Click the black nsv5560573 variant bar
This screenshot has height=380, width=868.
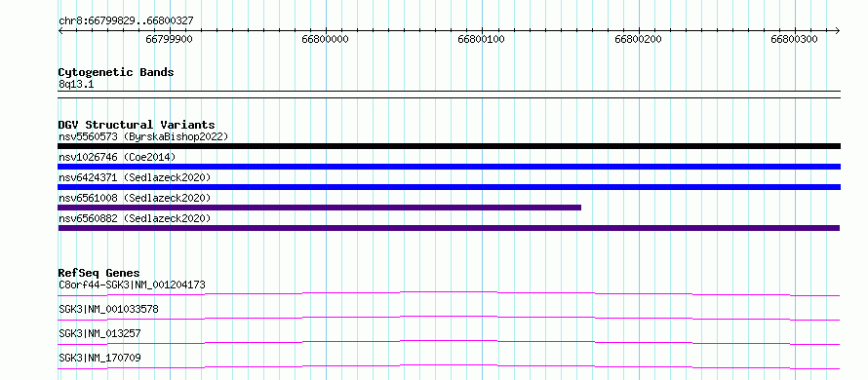tap(449, 146)
